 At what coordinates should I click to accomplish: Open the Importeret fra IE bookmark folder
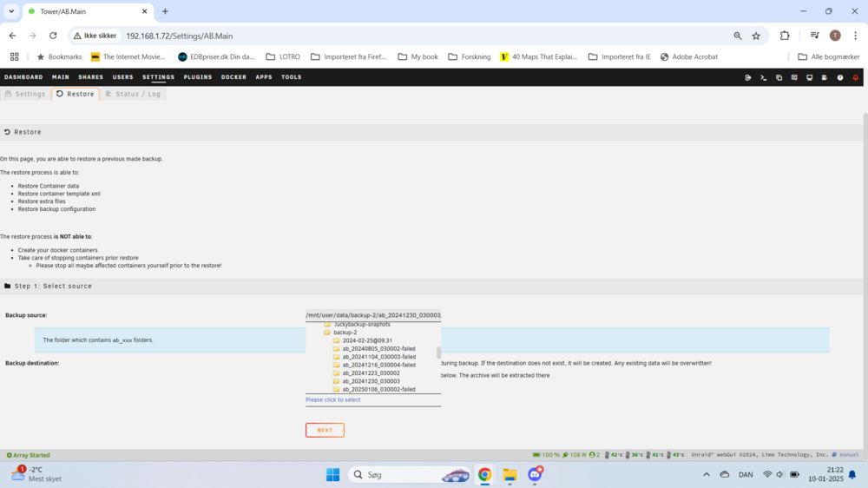(620, 56)
